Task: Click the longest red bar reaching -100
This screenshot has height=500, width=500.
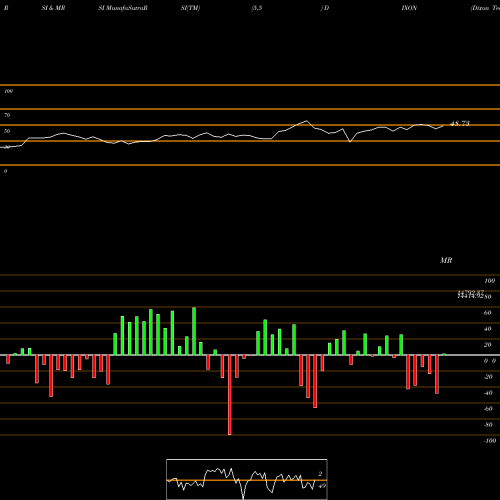Action: (x=229, y=395)
